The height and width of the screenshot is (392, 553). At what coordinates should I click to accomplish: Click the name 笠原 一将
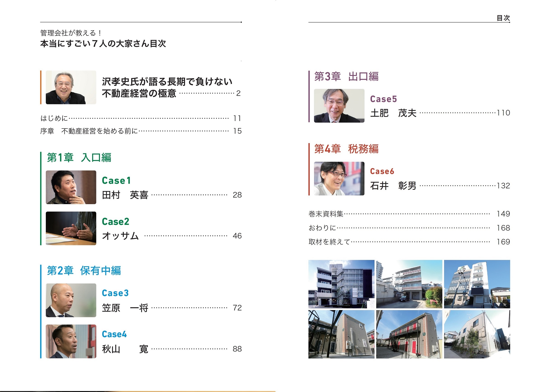(125, 308)
